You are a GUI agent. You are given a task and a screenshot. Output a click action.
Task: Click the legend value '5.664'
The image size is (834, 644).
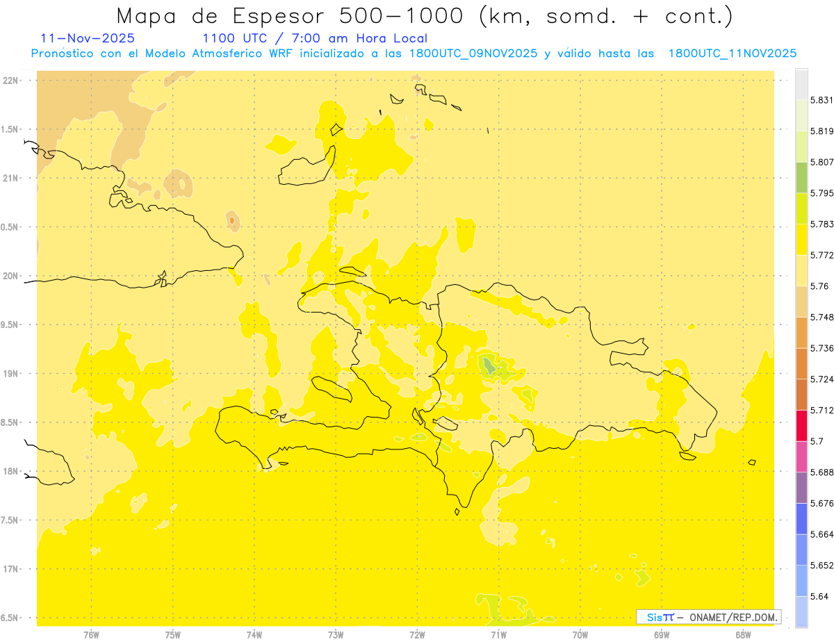coord(821,534)
